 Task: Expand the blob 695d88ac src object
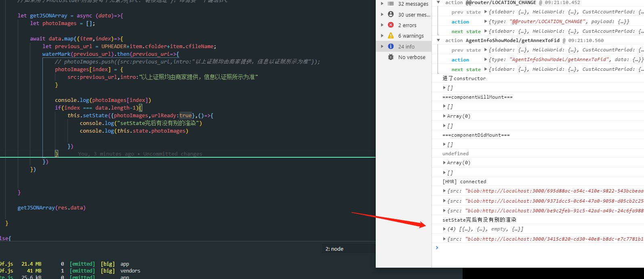[x=444, y=191]
